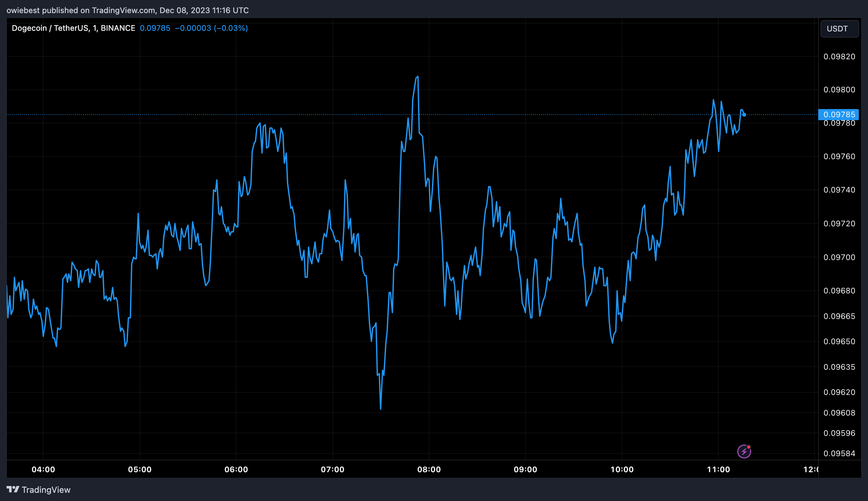This screenshot has width=868, height=501.
Task: Click the 0.09785 value in legend
Action: (x=155, y=28)
